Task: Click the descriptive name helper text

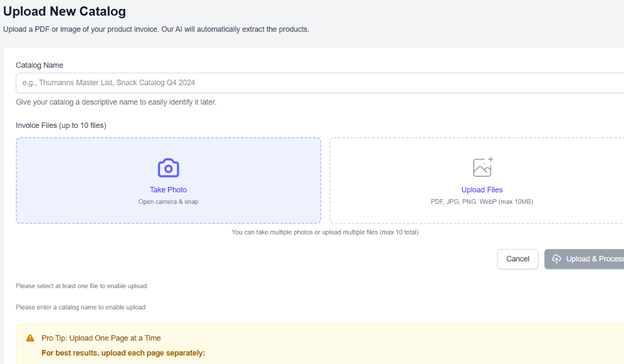Action: coord(116,102)
